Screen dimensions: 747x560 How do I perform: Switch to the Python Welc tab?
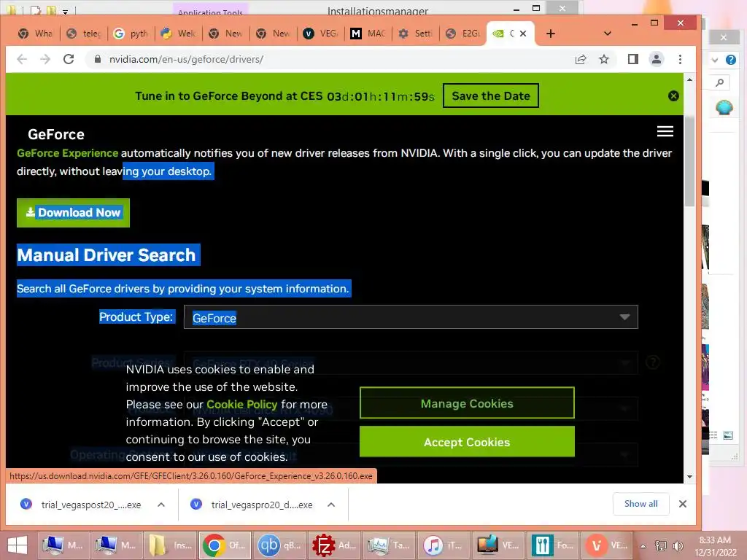pyautogui.click(x=179, y=34)
